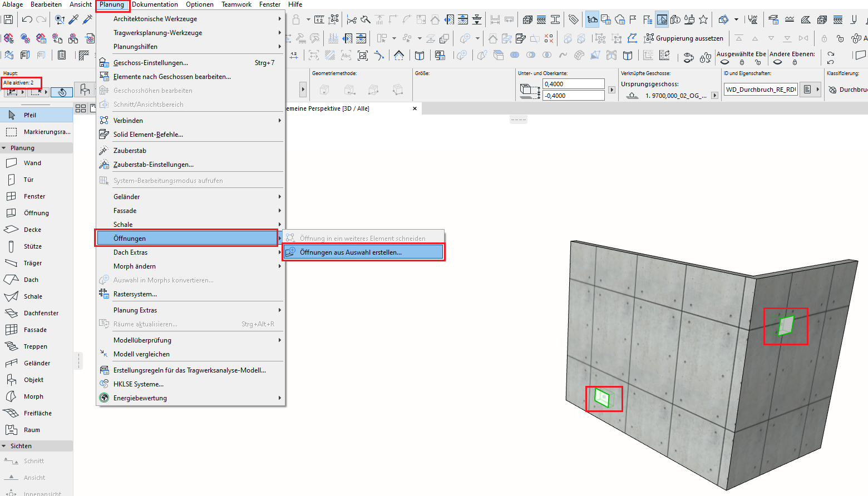Click the ID field WD_Durchbruch_RE_RDI

pos(761,90)
